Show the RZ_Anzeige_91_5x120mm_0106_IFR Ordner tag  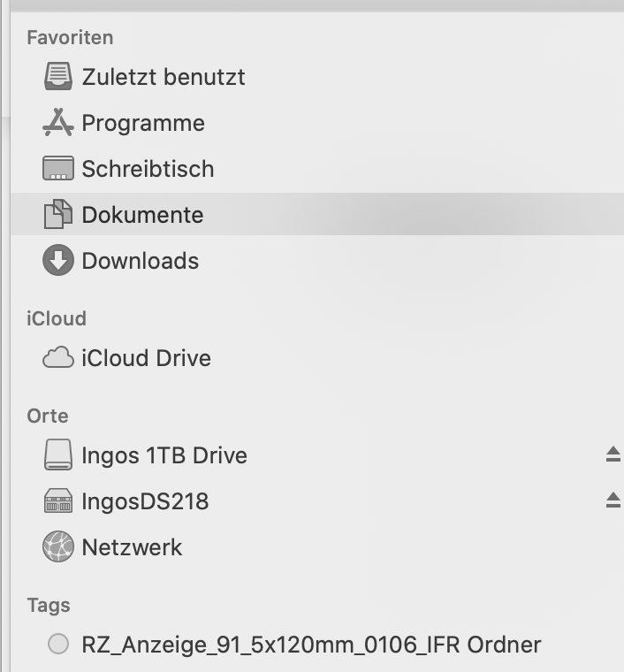(311, 645)
